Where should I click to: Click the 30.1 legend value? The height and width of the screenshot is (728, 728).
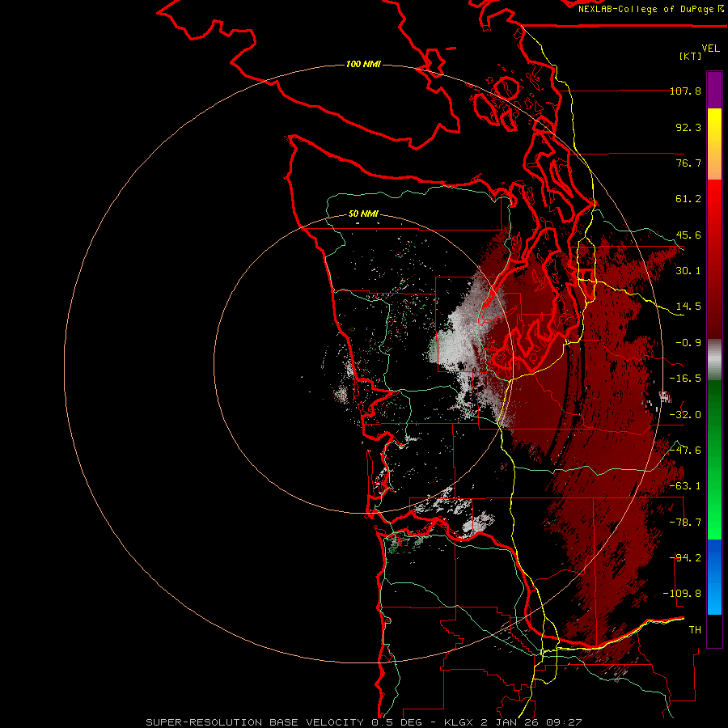tap(688, 271)
